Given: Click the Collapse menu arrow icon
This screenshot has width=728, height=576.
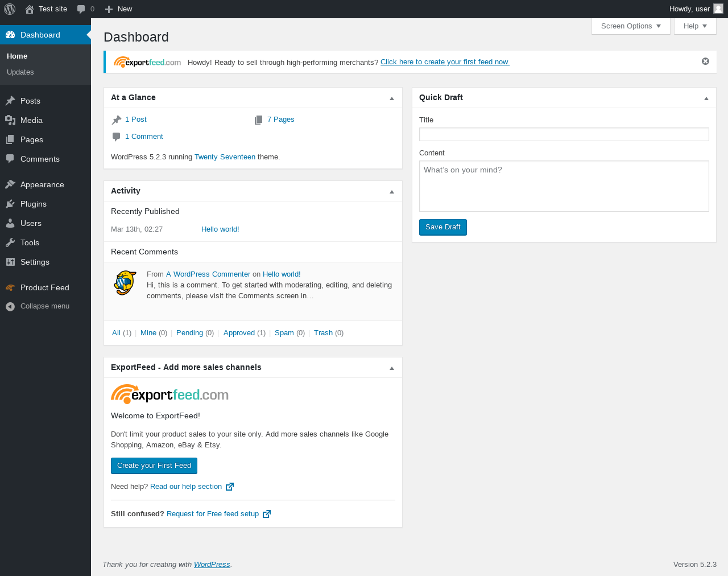Looking at the screenshot, I should 10,306.
